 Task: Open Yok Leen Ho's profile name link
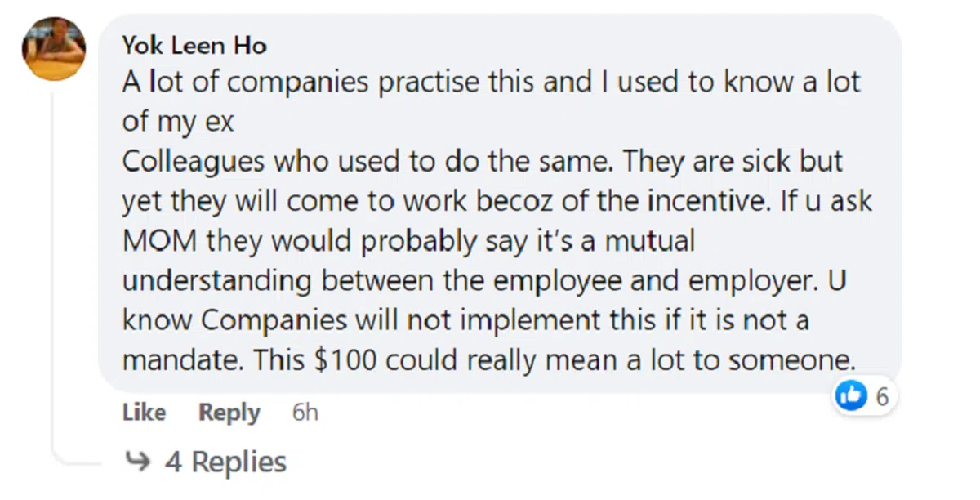pos(194,45)
